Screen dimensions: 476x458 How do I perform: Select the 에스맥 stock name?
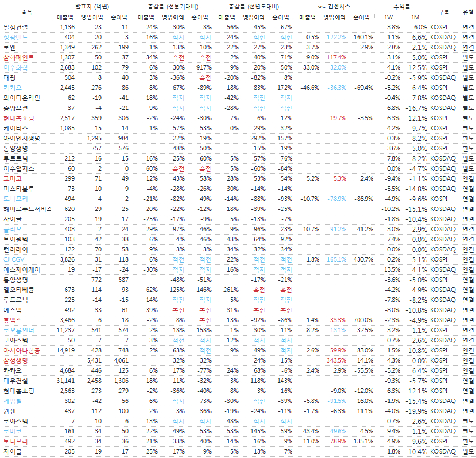13,310
